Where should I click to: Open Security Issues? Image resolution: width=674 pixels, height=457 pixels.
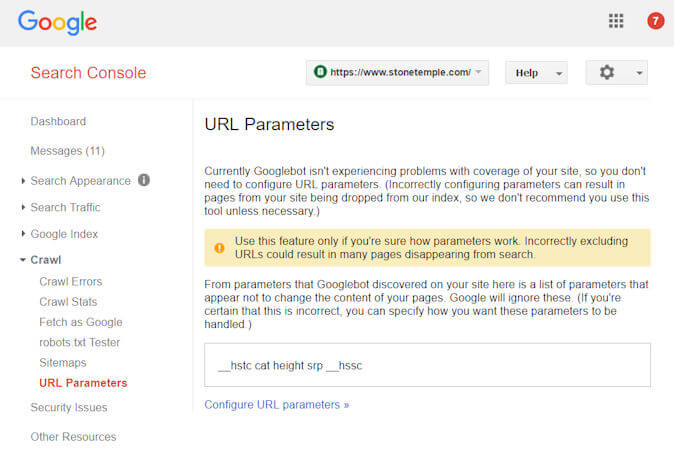click(69, 407)
